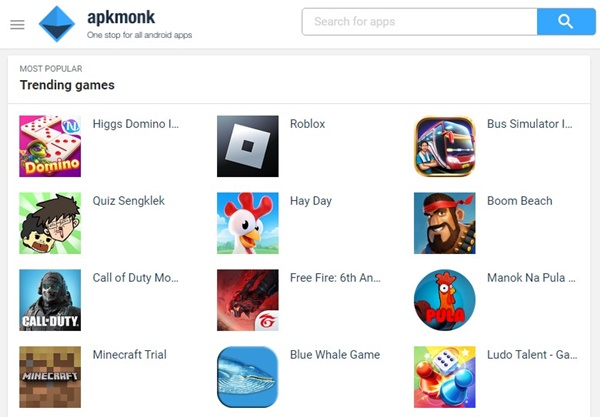Click the Roblox title link
This screenshot has width=600, height=417.
coord(307,124)
